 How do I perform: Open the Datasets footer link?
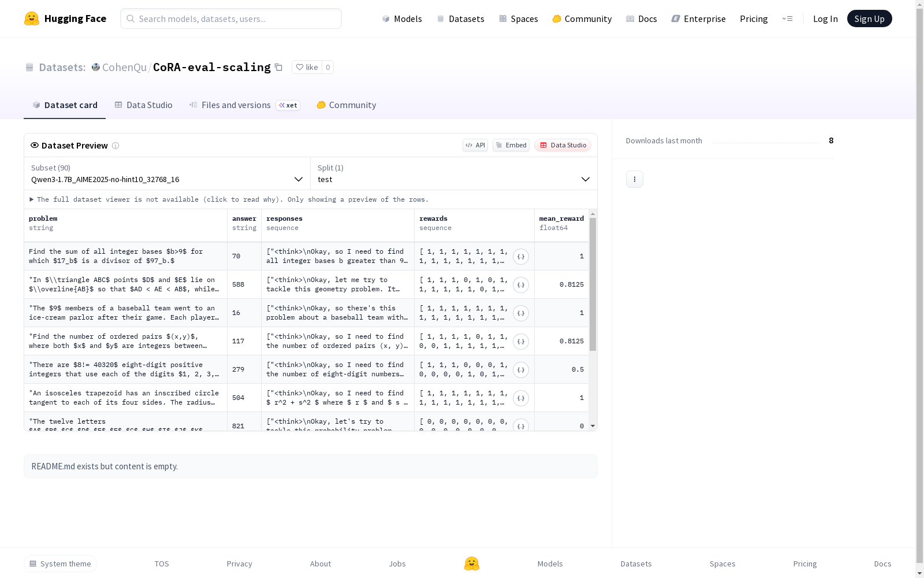tap(636, 564)
